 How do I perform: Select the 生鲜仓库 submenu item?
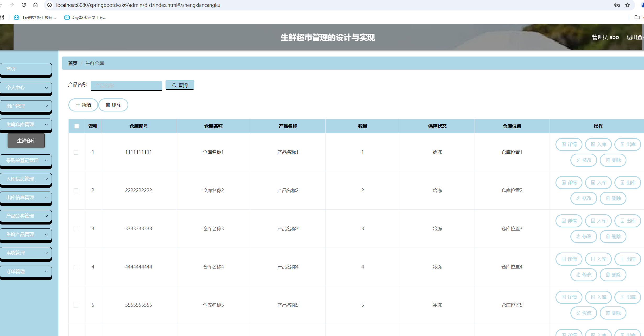point(26,141)
